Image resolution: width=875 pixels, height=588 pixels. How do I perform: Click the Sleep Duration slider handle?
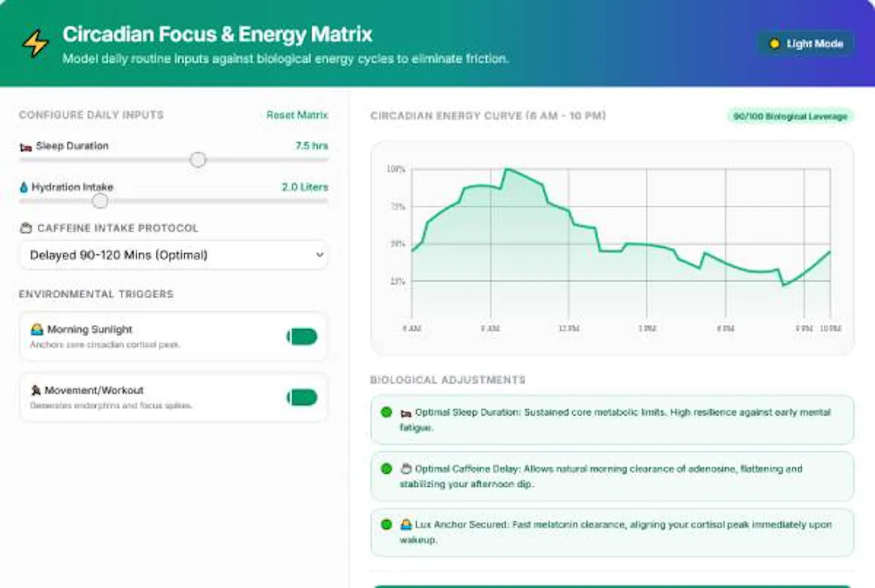click(x=198, y=160)
